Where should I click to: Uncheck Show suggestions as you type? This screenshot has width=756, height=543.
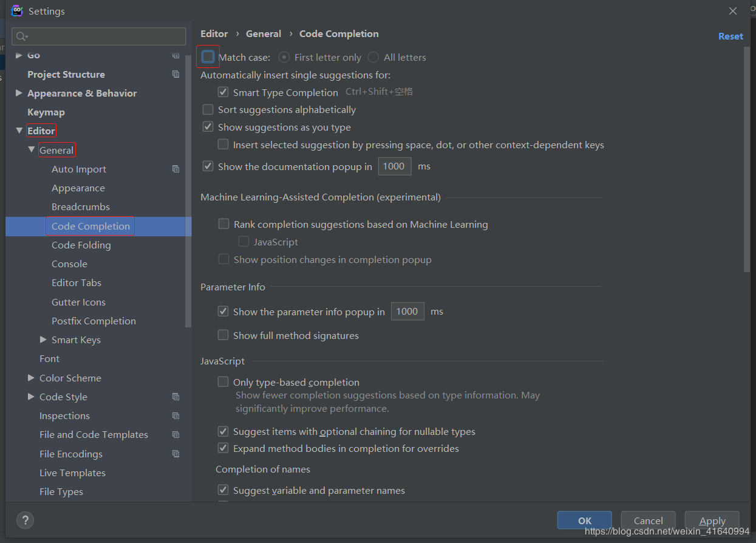(208, 128)
